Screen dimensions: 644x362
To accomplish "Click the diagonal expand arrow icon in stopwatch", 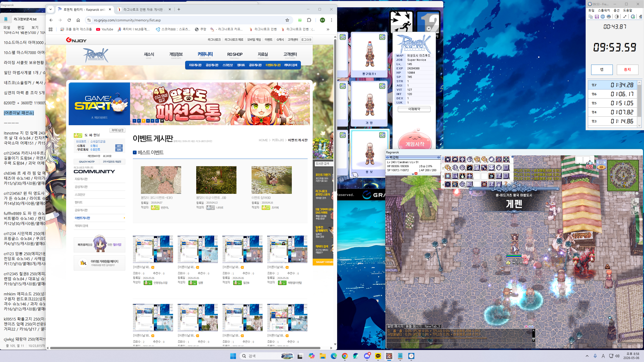I will point(625,17).
